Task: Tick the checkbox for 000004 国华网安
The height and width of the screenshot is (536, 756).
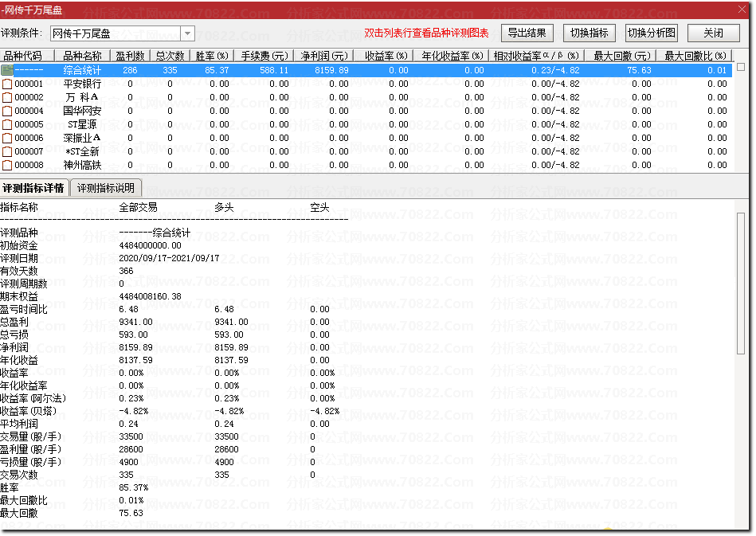Action: tap(6, 111)
